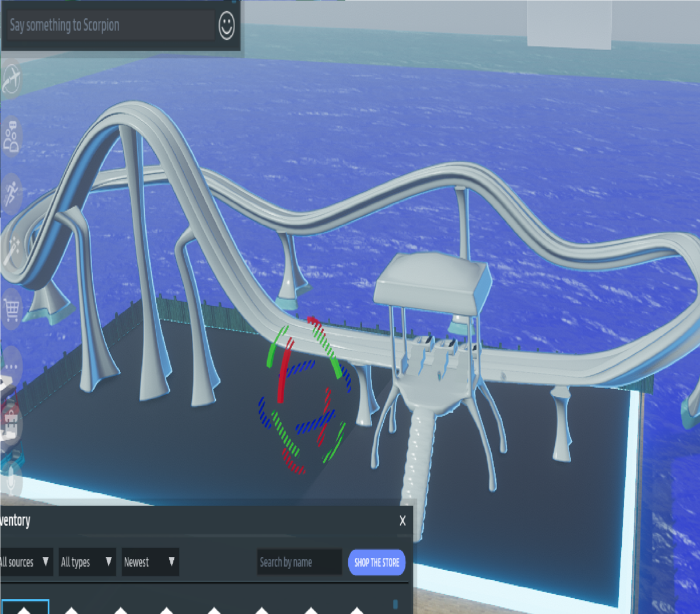This screenshot has height=614, width=700.
Task: Open the people chat icon in sidebar
Action: tap(11, 137)
